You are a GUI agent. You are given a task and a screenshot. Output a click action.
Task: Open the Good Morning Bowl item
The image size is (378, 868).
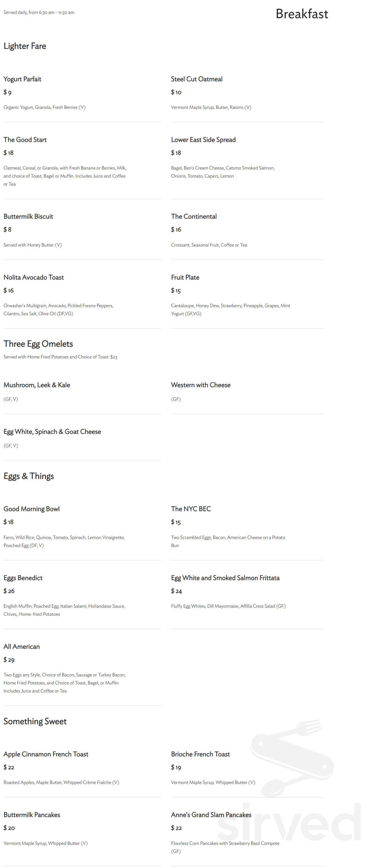pyautogui.click(x=32, y=509)
